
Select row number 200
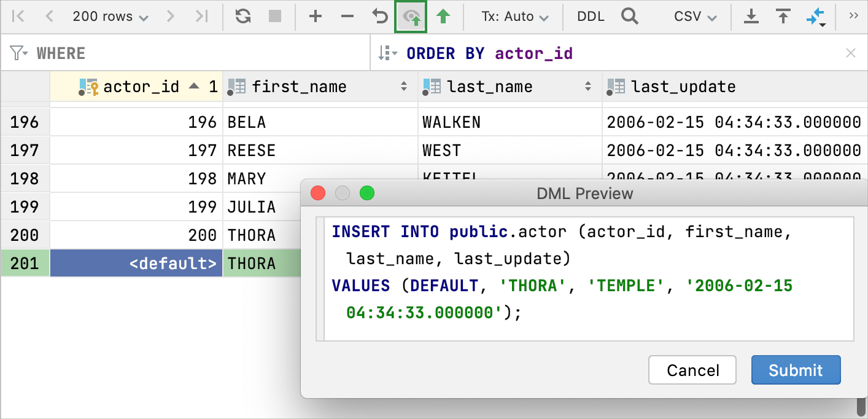point(25,235)
